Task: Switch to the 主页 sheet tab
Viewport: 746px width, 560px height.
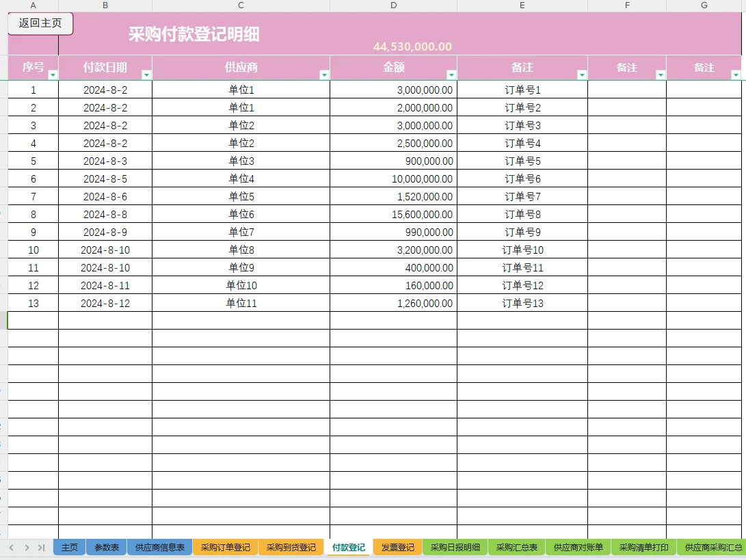Action: [x=68, y=548]
